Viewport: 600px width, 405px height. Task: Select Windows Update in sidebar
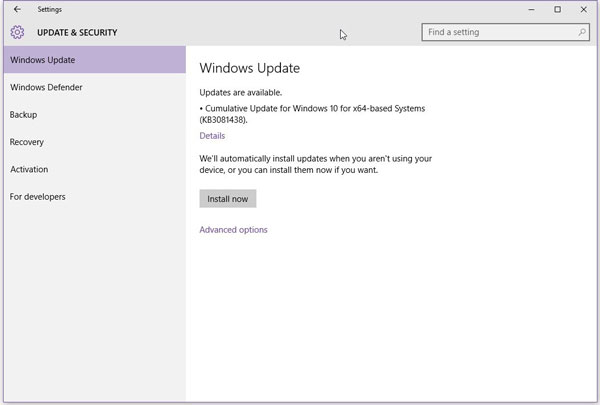(x=95, y=60)
